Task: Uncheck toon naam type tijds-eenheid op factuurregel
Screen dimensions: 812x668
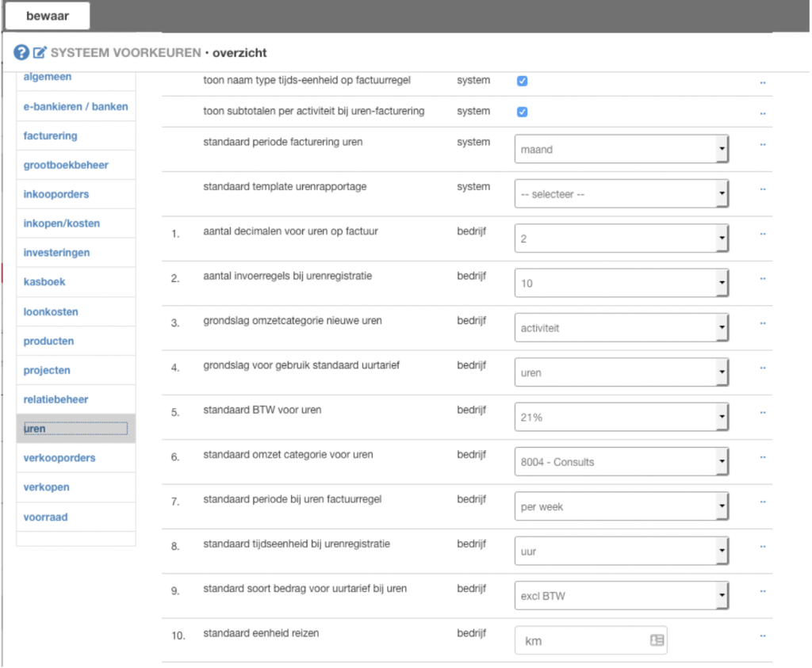Action: click(x=523, y=81)
